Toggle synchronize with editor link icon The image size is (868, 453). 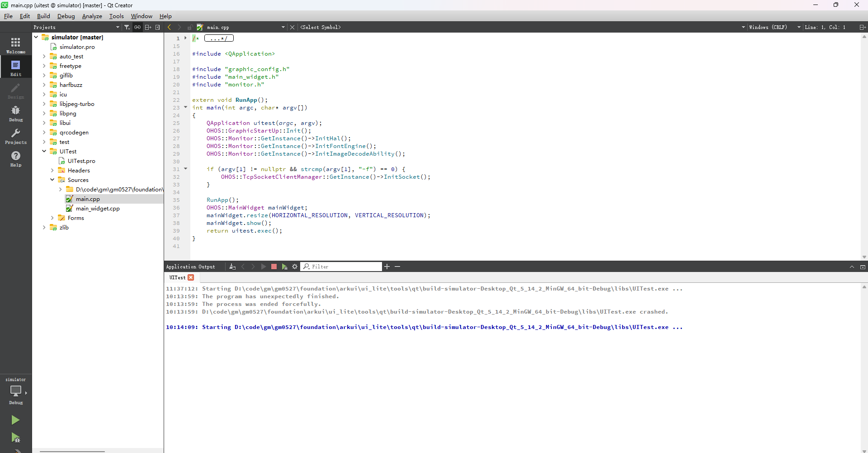point(137,27)
